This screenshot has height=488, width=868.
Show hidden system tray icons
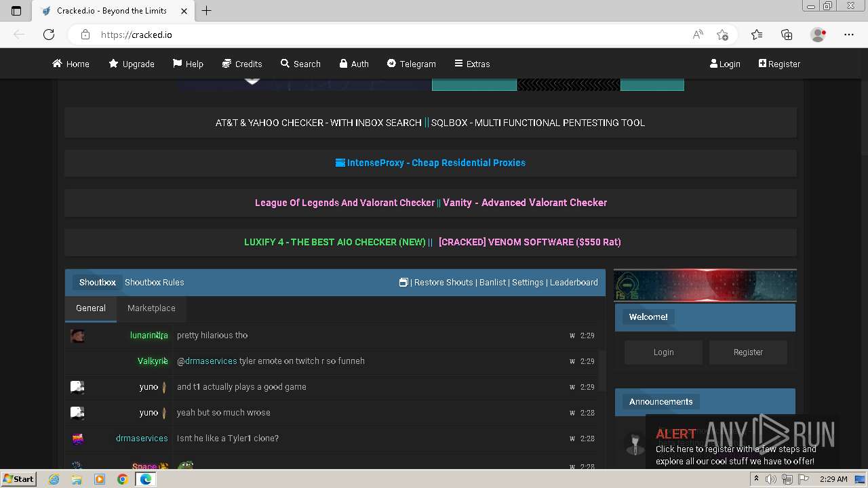pyautogui.click(x=757, y=479)
